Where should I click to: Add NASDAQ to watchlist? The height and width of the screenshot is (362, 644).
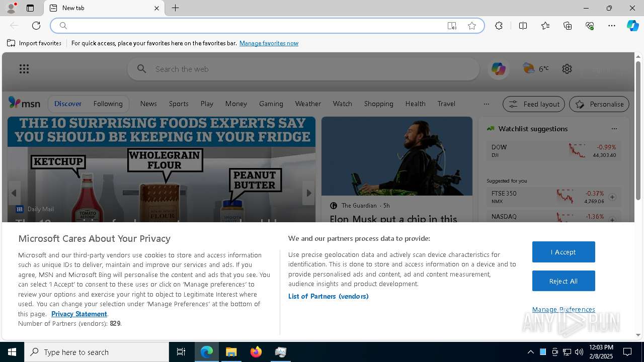pos(612,219)
